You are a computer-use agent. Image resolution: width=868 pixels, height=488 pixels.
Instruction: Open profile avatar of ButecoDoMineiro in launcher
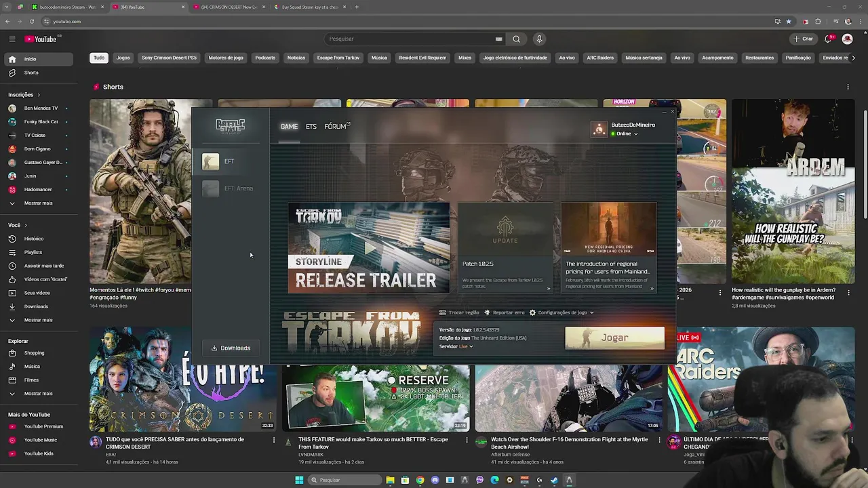pyautogui.click(x=599, y=129)
